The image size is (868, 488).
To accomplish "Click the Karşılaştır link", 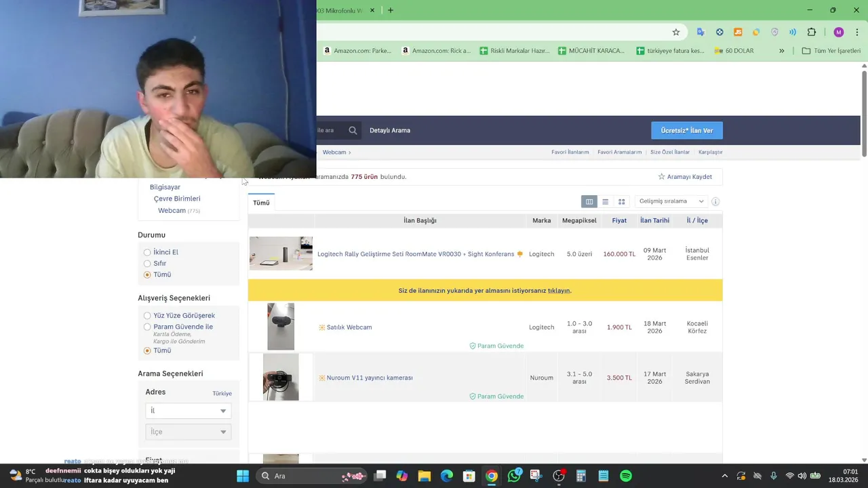I will [710, 152].
